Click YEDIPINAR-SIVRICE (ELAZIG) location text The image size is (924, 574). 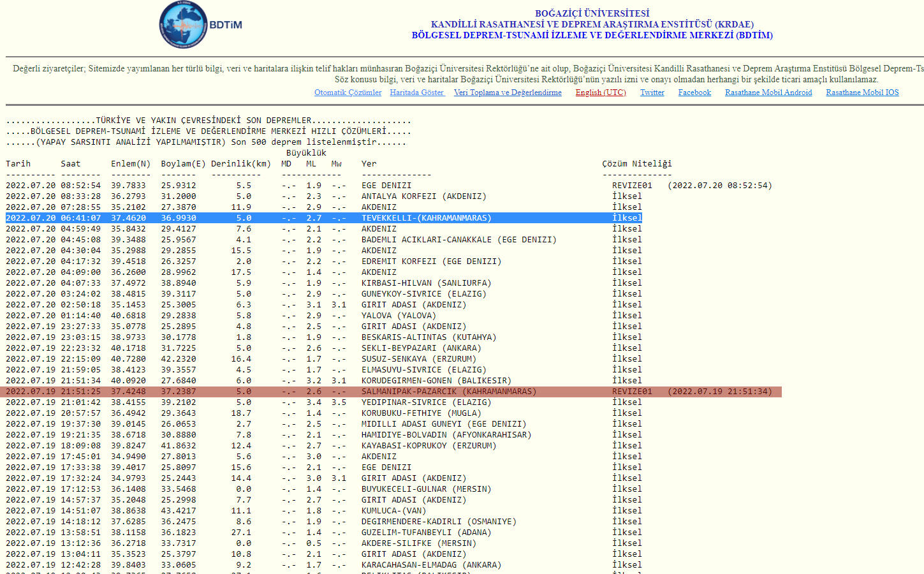427,402
